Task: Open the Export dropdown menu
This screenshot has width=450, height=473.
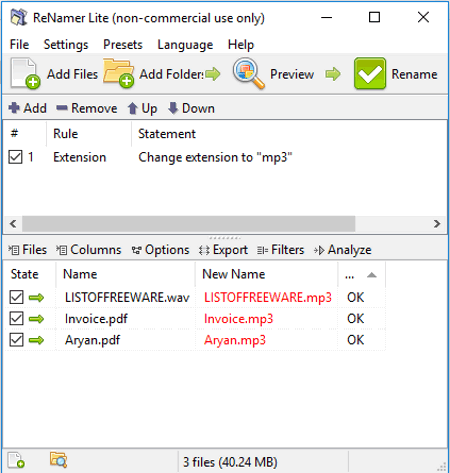Action: 223,250
